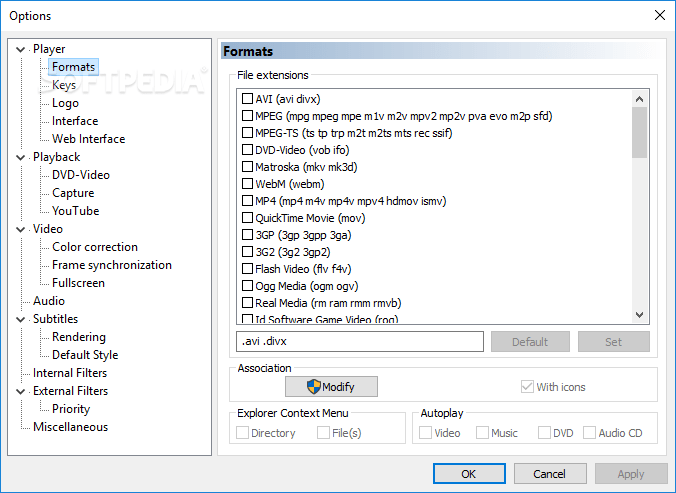Check QuickTime Movie (mov) checkbox
Viewport: 676px width, 493px height.
(247, 218)
